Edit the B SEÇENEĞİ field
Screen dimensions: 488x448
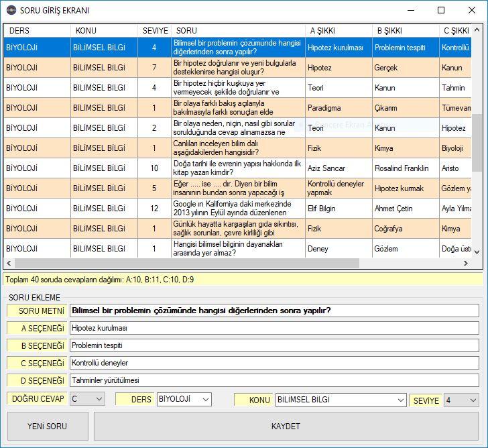274,345
